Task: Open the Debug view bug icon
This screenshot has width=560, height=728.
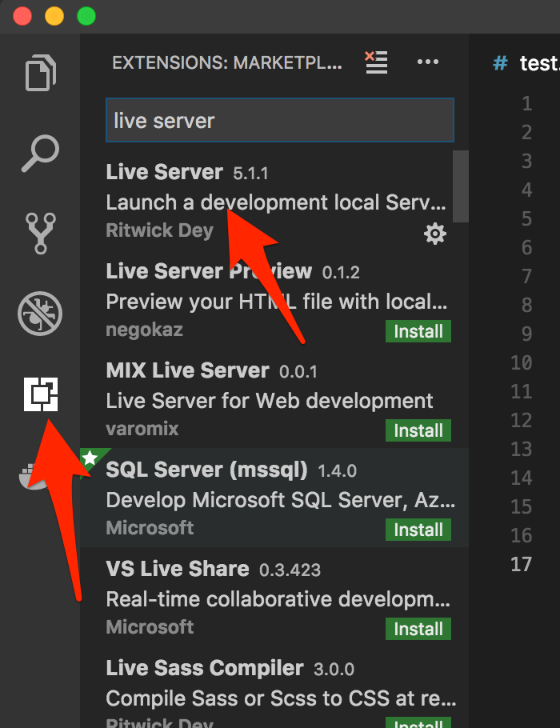Action: 40,314
